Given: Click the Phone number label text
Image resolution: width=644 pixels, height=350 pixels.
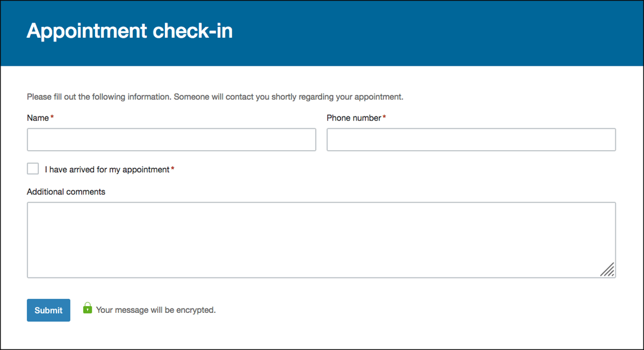Looking at the screenshot, I should pos(353,118).
